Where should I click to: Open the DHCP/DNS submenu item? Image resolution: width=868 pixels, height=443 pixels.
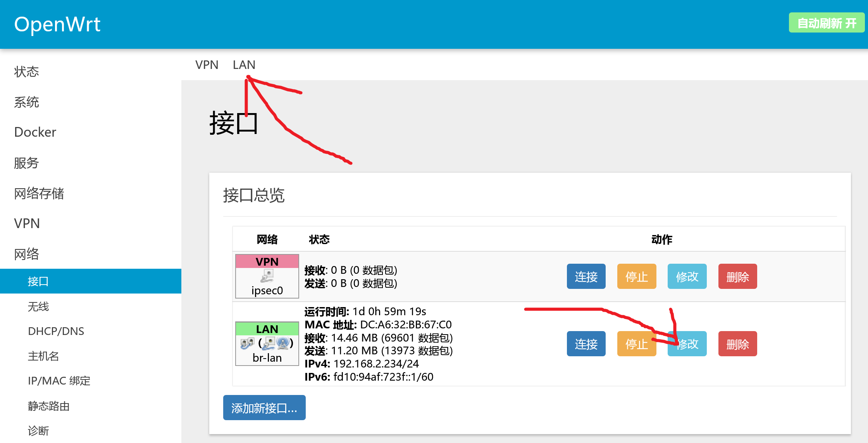pyautogui.click(x=56, y=331)
